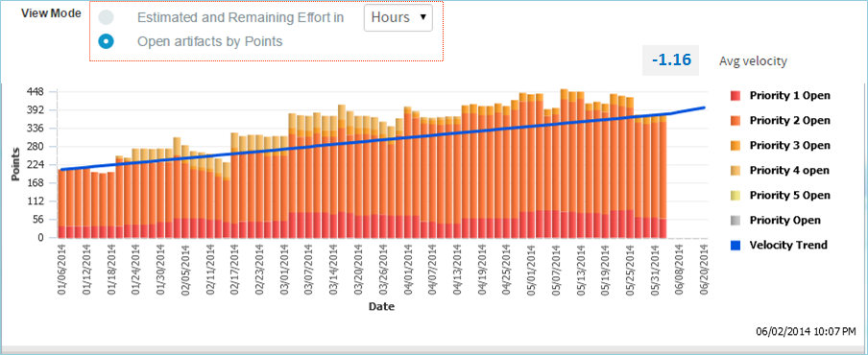Screen dimensions: 868x355
Task: Click the Avg velocity label
Action: click(x=753, y=61)
